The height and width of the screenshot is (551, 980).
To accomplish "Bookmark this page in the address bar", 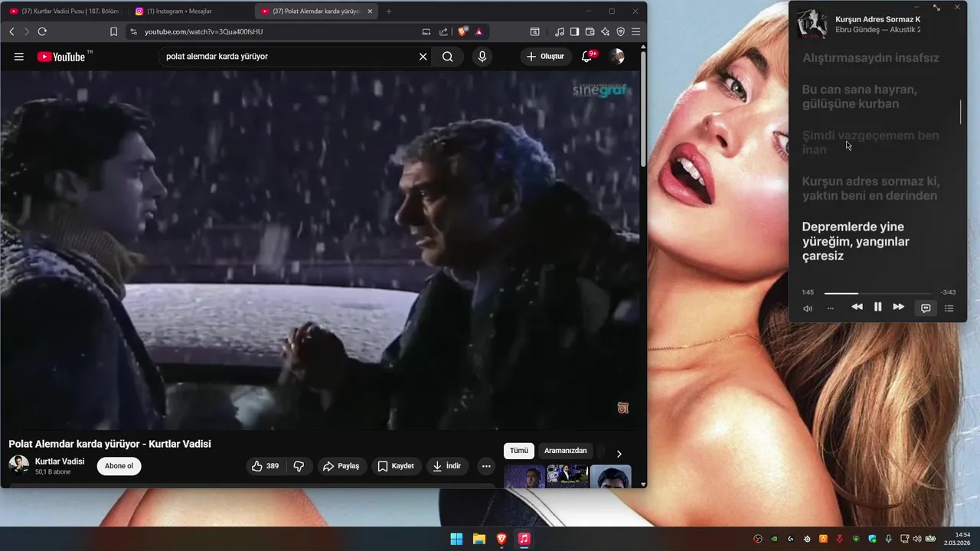I will 113,31.
